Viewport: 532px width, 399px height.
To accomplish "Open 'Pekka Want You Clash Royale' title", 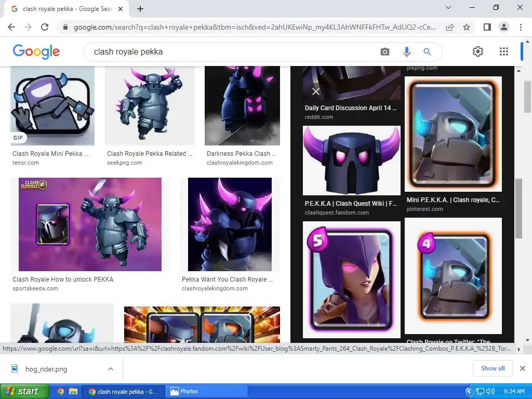I will click(x=227, y=279).
